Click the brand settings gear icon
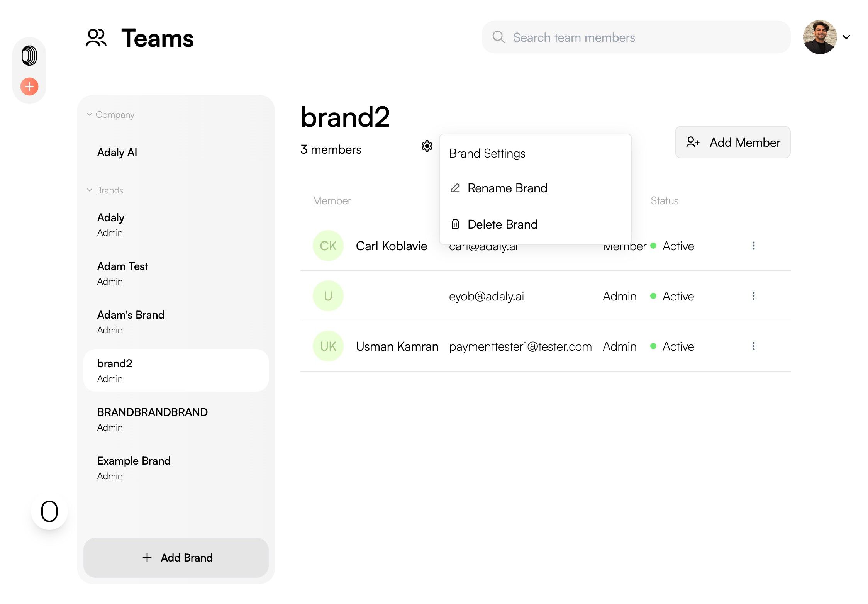This screenshot has width=868, height=604. click(427, 146)
